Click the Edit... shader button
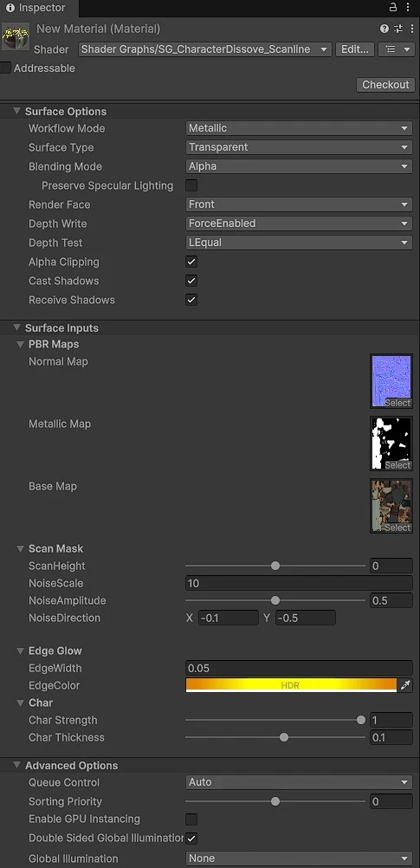The width and height of the screenshot is (420, 868). (x=355, y=49)
